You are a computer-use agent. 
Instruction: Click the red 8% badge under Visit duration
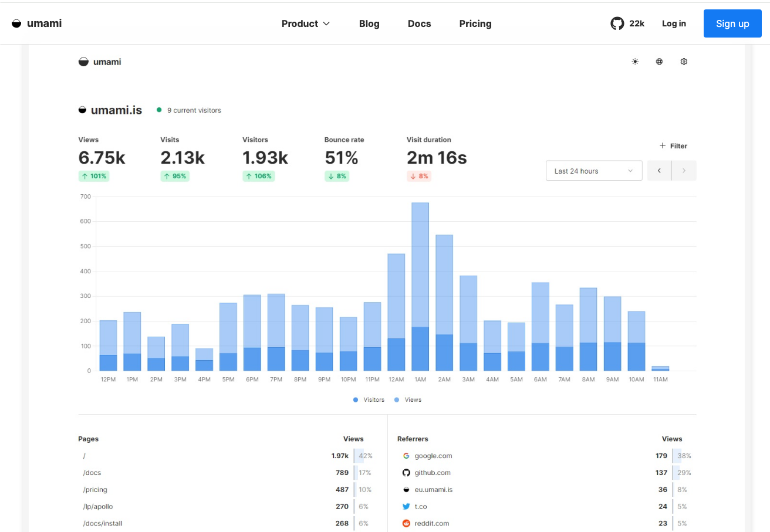click(x=419, y=176)
